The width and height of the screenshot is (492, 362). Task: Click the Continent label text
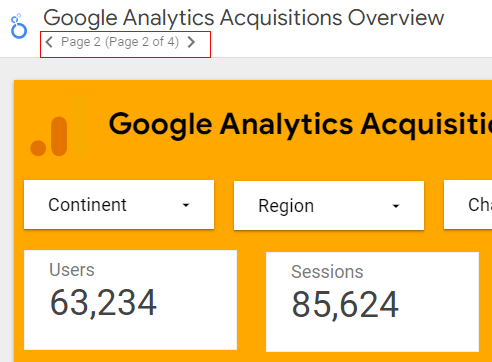click(87, 205)
